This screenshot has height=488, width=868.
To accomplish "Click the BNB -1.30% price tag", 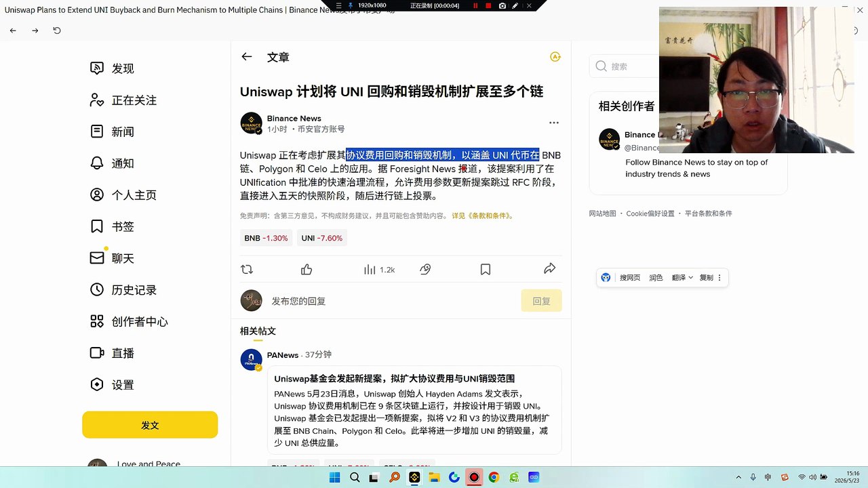I will tap(266, 238).
